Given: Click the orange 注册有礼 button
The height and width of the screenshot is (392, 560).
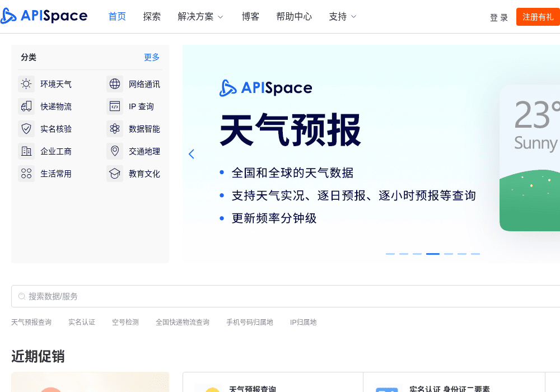Looking at the screenshot, I should point(538,17).
